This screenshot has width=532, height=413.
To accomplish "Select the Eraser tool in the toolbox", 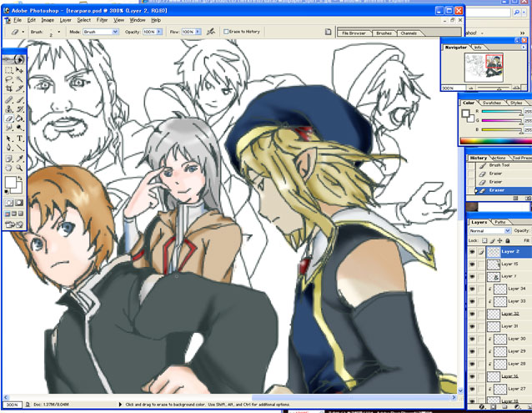I will 9,118.
